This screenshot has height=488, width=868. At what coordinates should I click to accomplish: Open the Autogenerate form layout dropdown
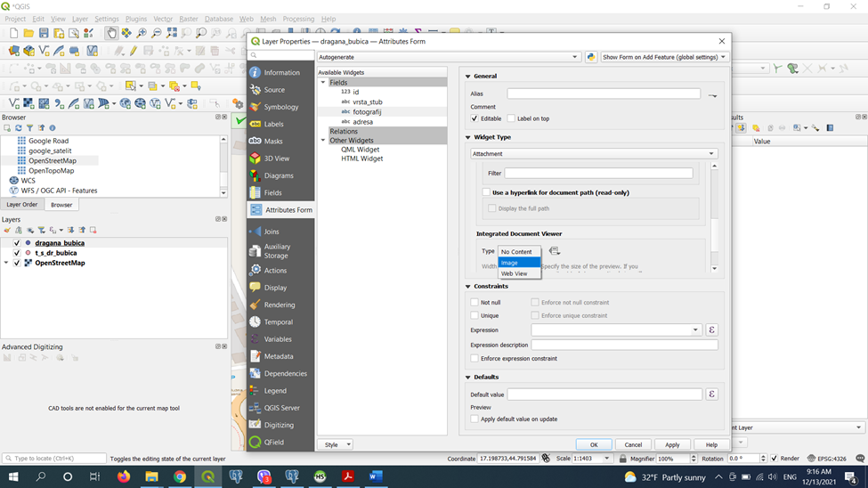tap(449, 57)
